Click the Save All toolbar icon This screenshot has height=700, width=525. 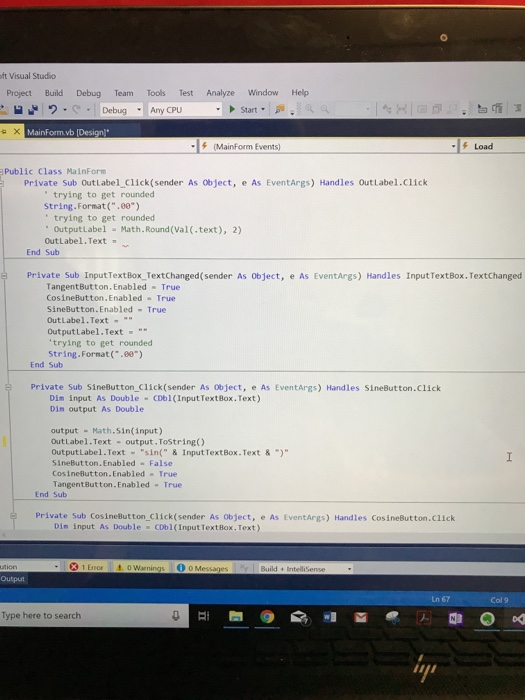33,109
